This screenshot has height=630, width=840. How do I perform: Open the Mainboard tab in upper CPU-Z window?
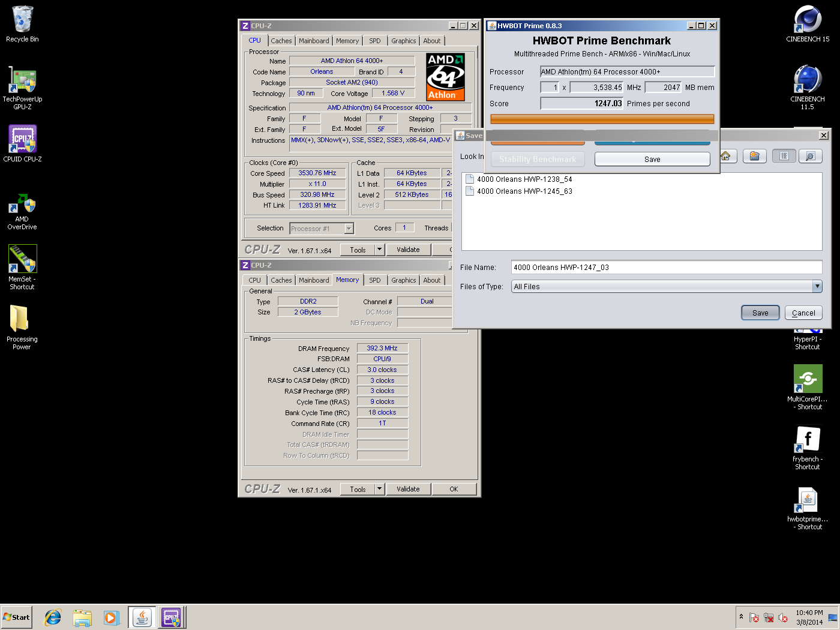314,41
